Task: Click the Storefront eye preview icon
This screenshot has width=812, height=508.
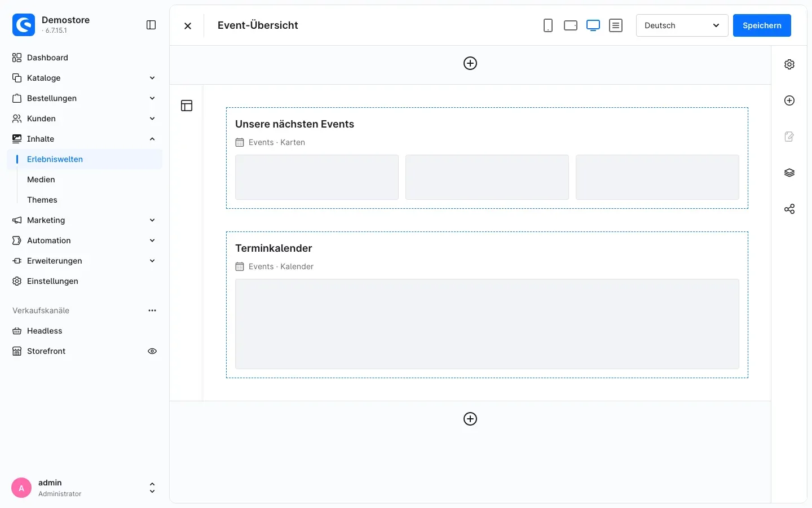Action: [152, 351]
